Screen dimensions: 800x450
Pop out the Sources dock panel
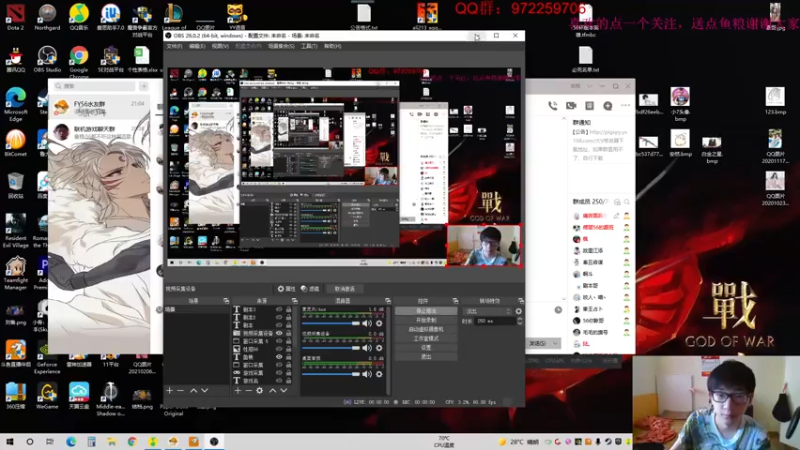click(294, 301)
